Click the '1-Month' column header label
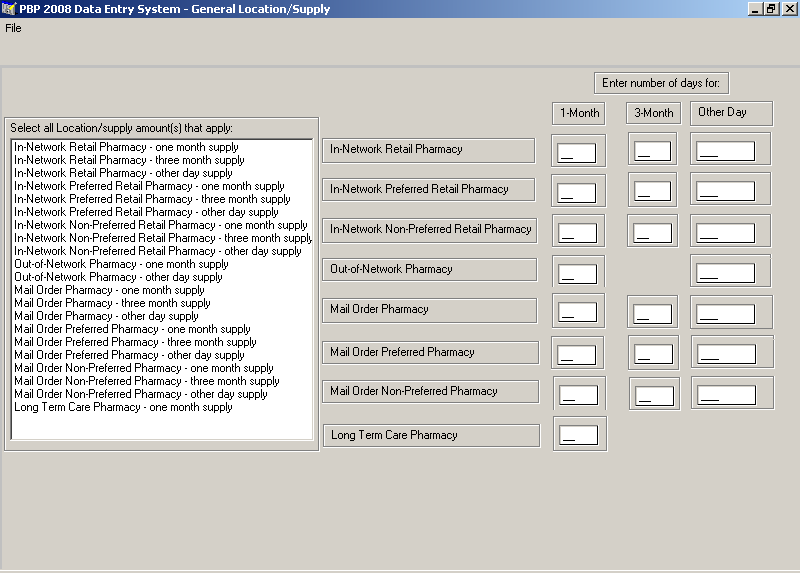Viewport: 800px width, 573px height. (579, 113)
